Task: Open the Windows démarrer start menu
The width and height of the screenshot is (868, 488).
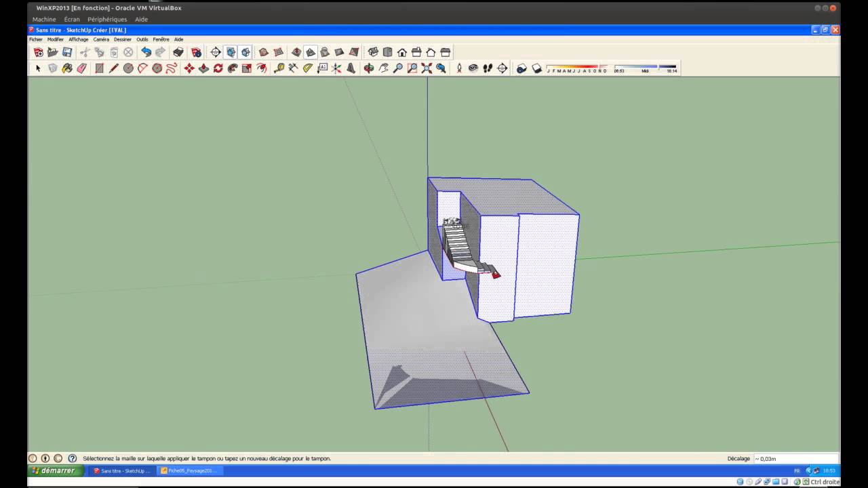Action: click(56, 470)
